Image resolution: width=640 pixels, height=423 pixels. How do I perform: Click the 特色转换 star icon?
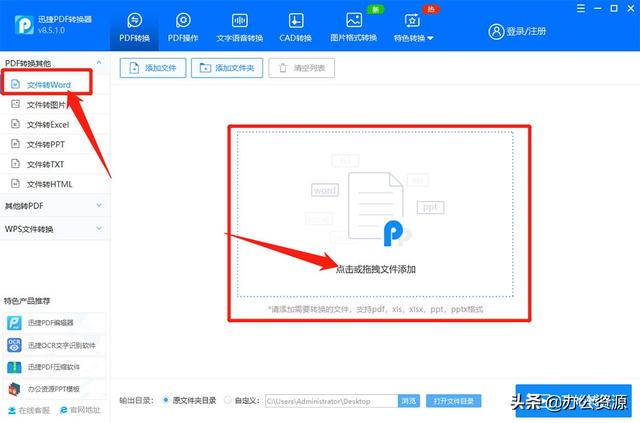point(412,20)
